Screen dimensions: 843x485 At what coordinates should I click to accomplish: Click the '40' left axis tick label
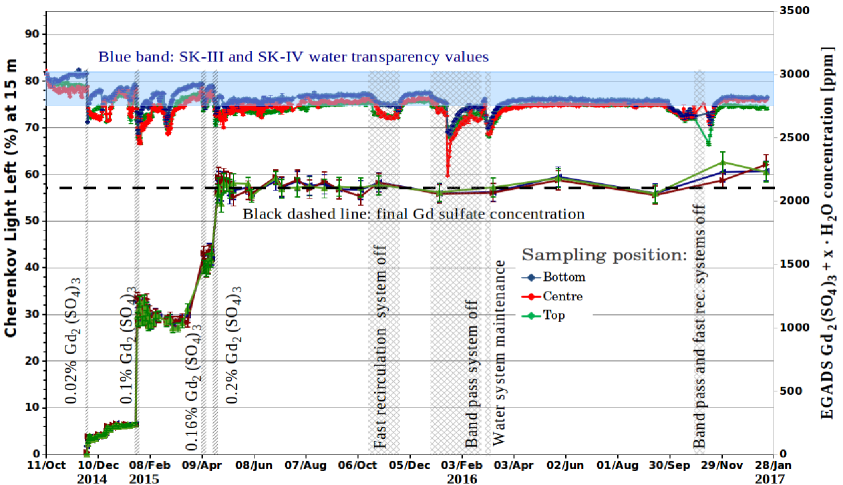point(33,268)
